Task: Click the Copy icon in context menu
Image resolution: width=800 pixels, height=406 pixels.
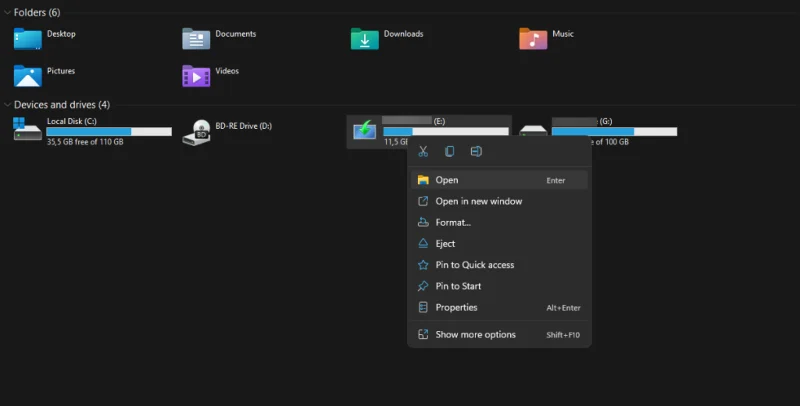Action: [x=449, y=151]
